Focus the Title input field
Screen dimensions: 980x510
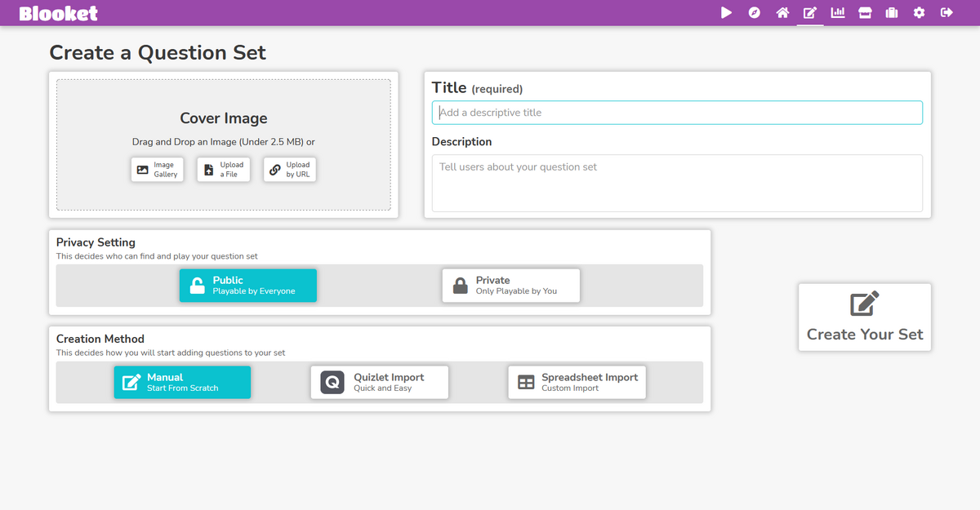(x=676, y=112)
